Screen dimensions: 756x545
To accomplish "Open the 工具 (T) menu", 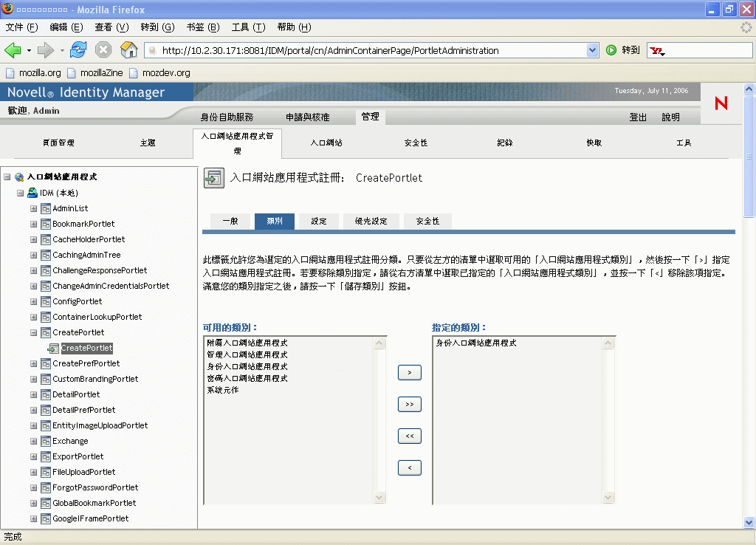I will (248, 27).
